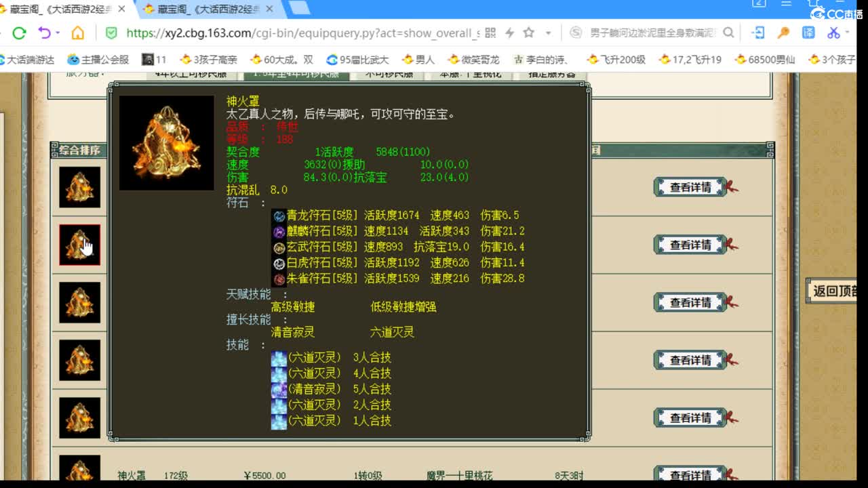Click the fifth 神火罩 item thumbnail
The height and width of the screenshot is (488, 868).
click(x=79, y=418)
